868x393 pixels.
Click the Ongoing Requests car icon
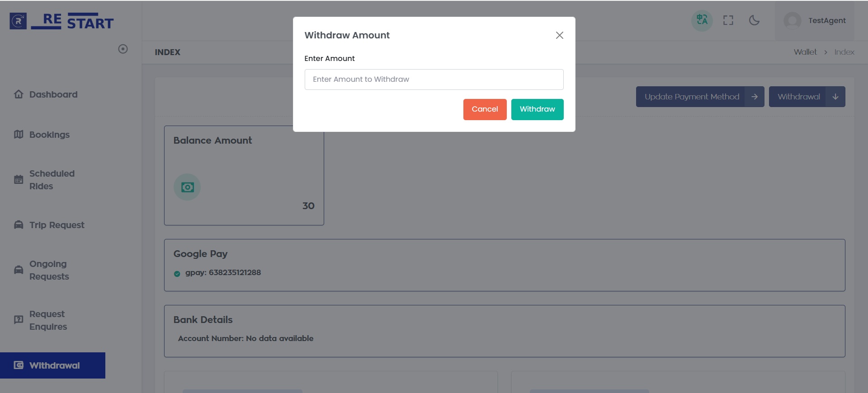(19, 270)
